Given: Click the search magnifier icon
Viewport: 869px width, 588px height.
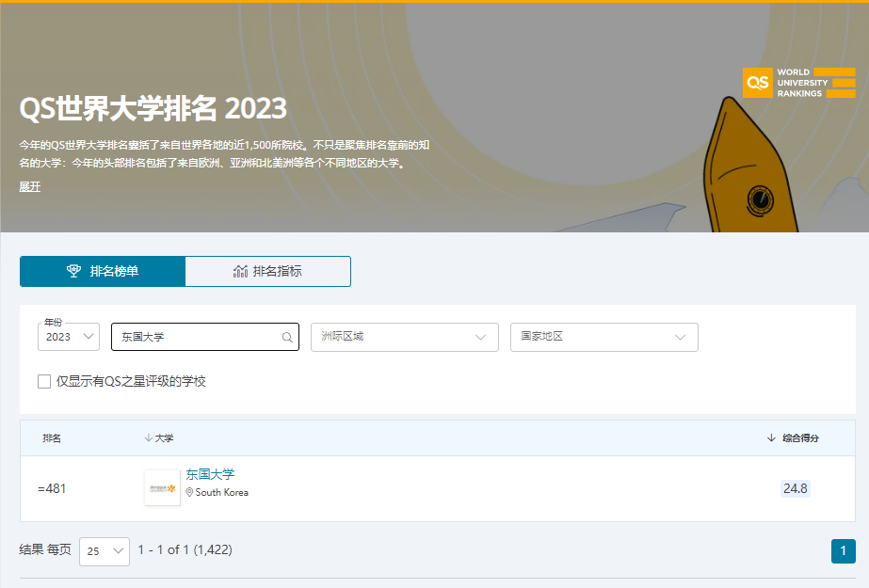Looking at the screenshot, I should click(x=287, y=337).
